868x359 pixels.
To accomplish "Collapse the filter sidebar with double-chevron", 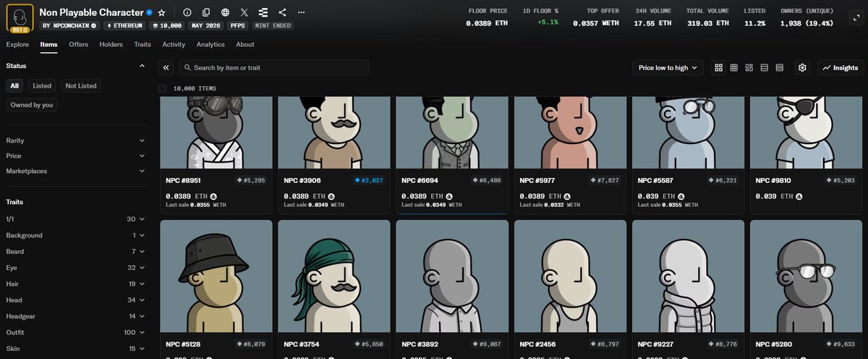I will coord(166,67).
